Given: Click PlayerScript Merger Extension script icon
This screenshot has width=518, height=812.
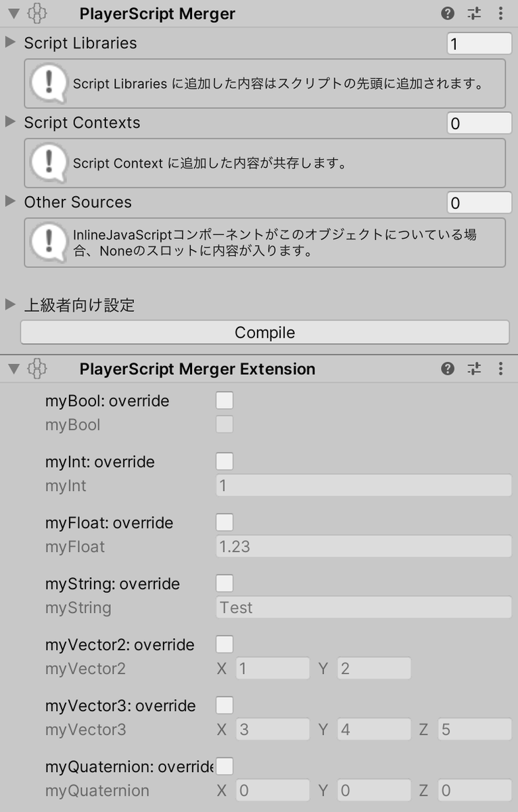Looking at the screenshot, I should click(x=38, y=369).
